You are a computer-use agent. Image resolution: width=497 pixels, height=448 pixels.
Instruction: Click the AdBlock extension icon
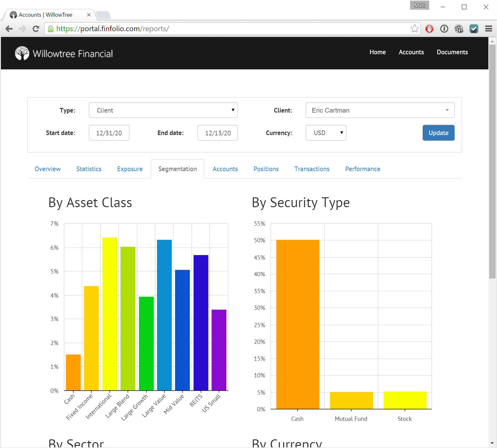(x=429, y=29)
